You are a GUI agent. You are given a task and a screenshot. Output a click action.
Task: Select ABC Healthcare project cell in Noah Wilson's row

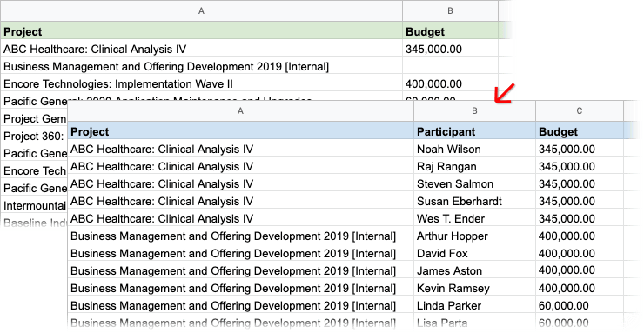coord(241,149)
